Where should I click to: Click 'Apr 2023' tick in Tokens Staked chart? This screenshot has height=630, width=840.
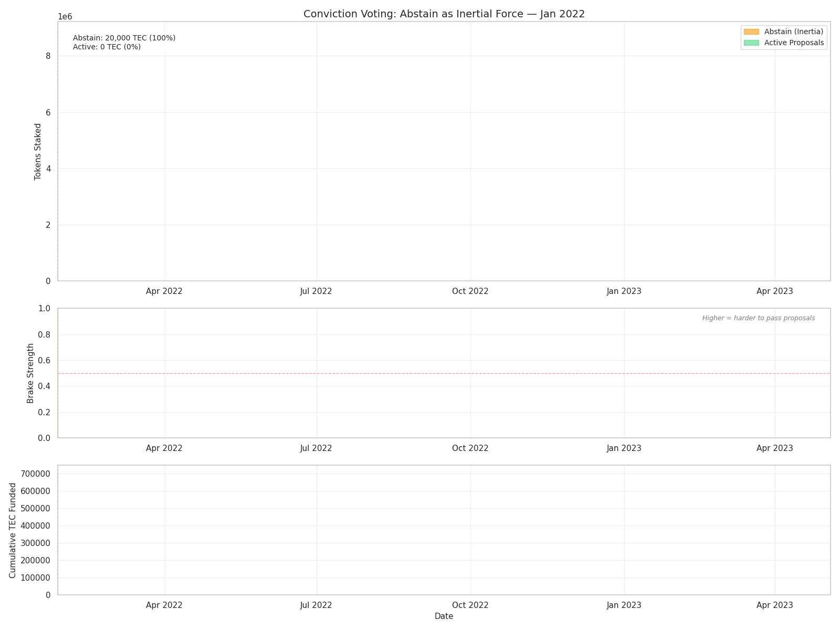pos(774,291)
